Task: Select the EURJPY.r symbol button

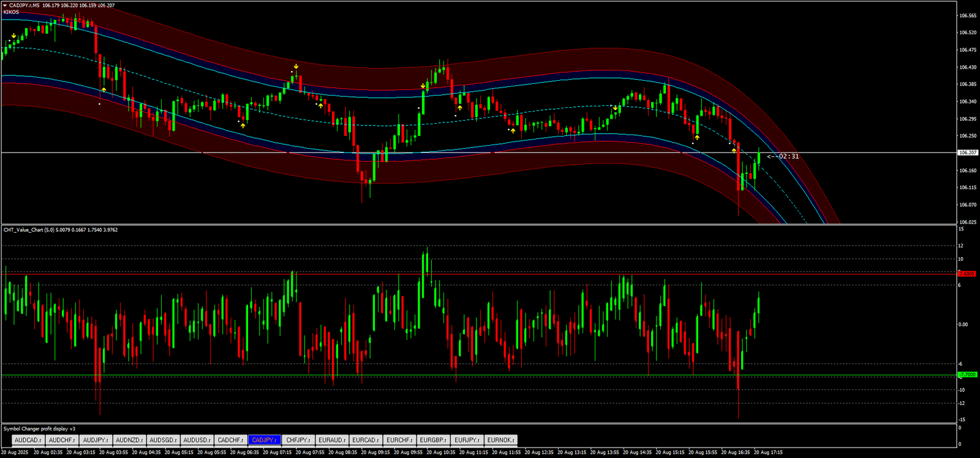Action: pos(467,440)
